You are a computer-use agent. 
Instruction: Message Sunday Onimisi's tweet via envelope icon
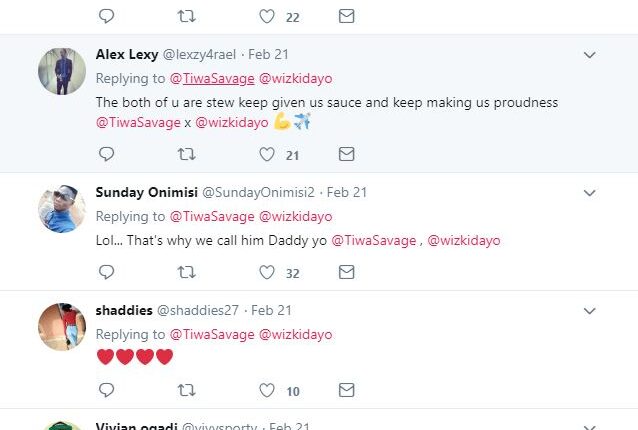(x=346, y=271)
